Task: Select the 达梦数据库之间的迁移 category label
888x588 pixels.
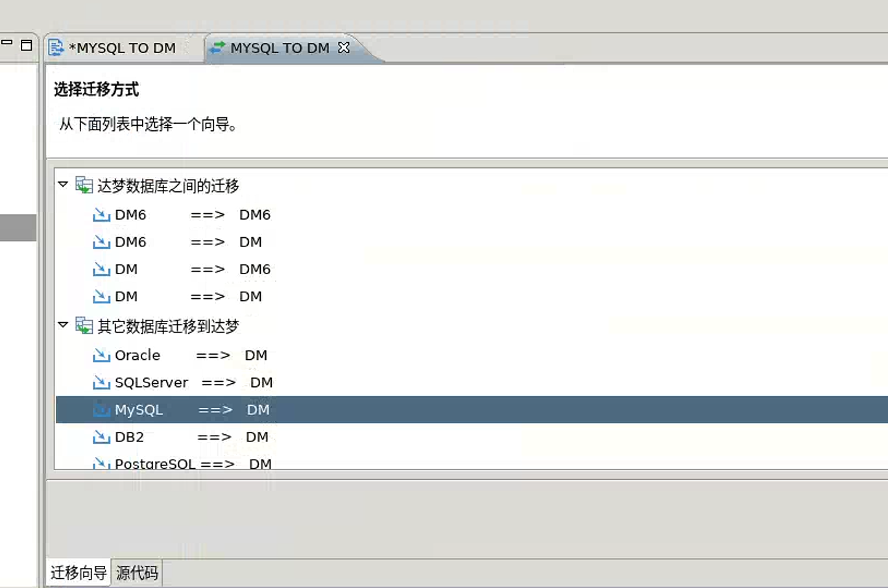Action: coord(168,186)
